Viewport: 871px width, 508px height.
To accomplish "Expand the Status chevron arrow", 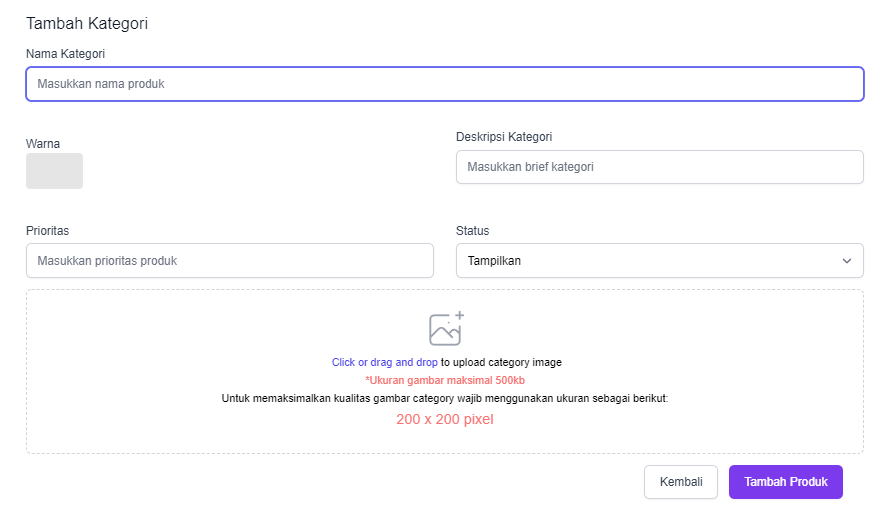I will tap(847, 261).
